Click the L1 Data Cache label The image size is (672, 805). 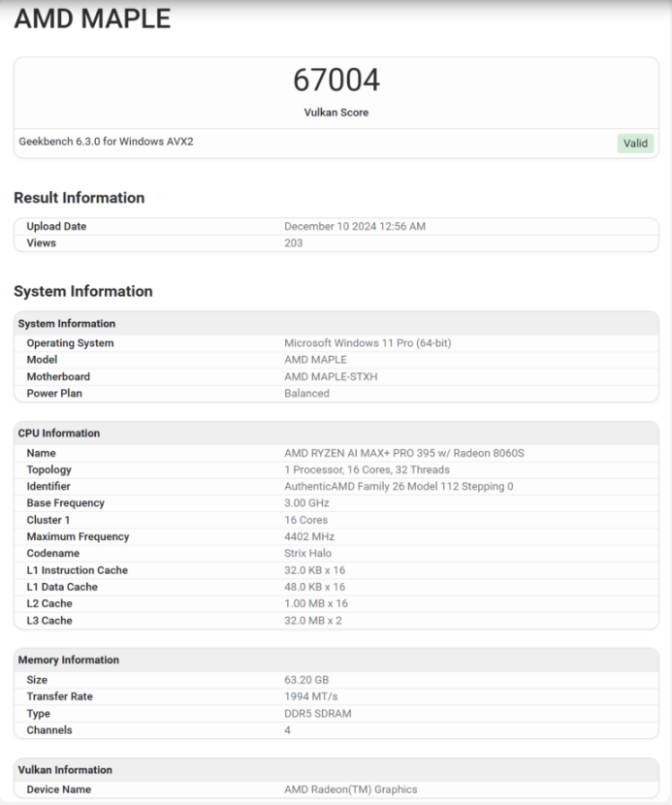(x=62, y=587)
